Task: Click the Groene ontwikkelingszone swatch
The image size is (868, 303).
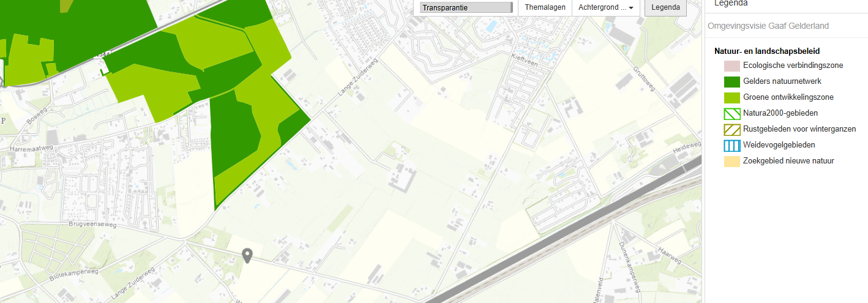Action: point(732,97)
